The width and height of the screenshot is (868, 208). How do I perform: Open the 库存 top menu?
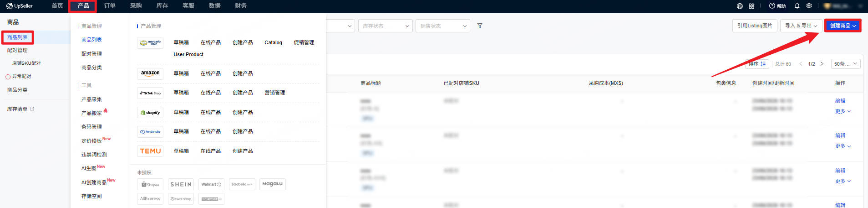[162, 6]
